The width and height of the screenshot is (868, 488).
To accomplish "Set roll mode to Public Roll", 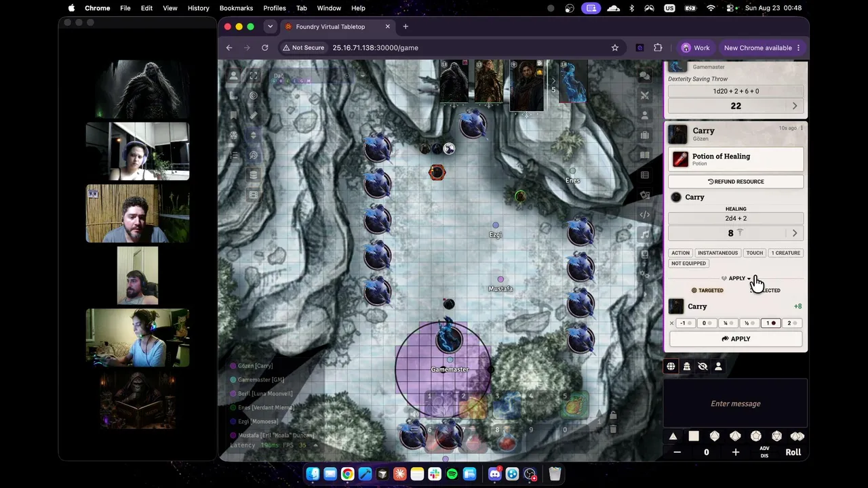I will pyautogui.click(x=671, y=367).
